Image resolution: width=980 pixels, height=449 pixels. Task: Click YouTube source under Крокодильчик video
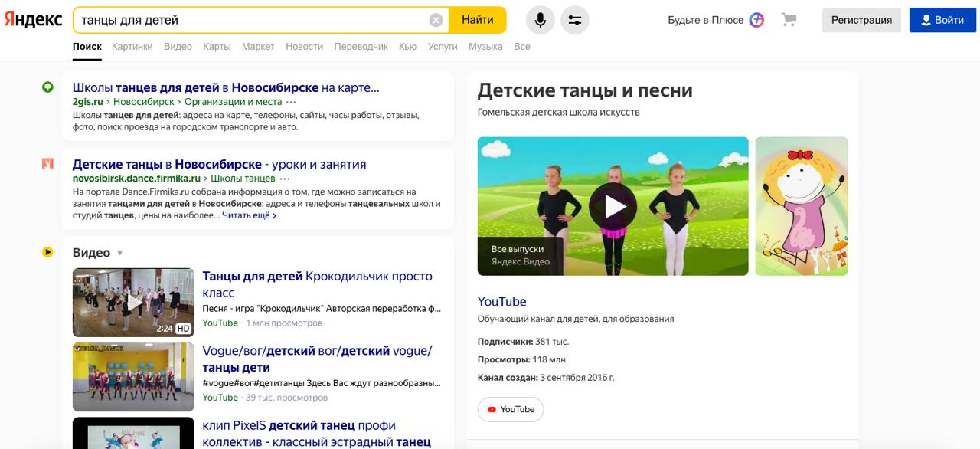tap(220, 323)
